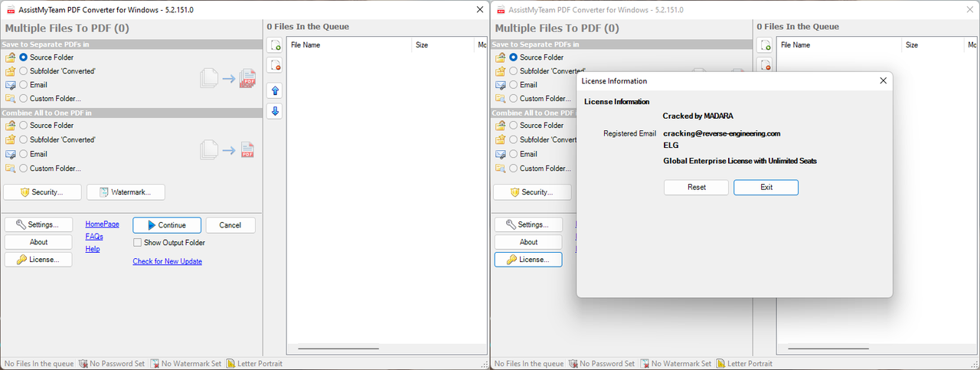This screenshot has height=370, width=980.
Task: Click Size column header in left window
Action: [443, 45]
